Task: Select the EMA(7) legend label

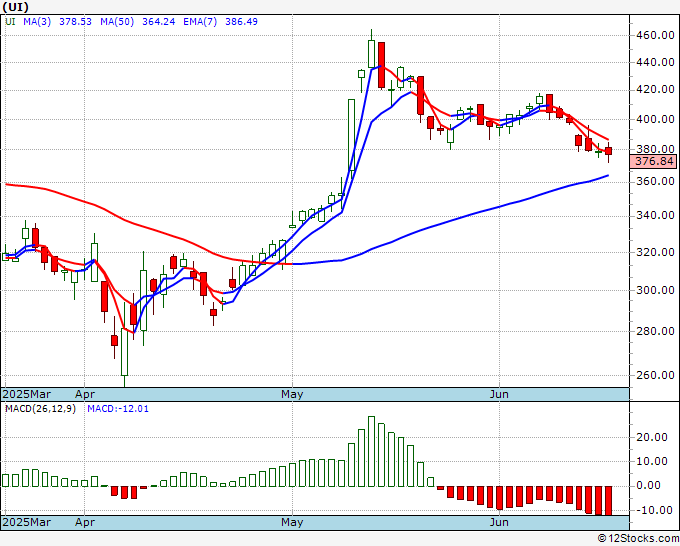Action: click(x=200, y=22)
